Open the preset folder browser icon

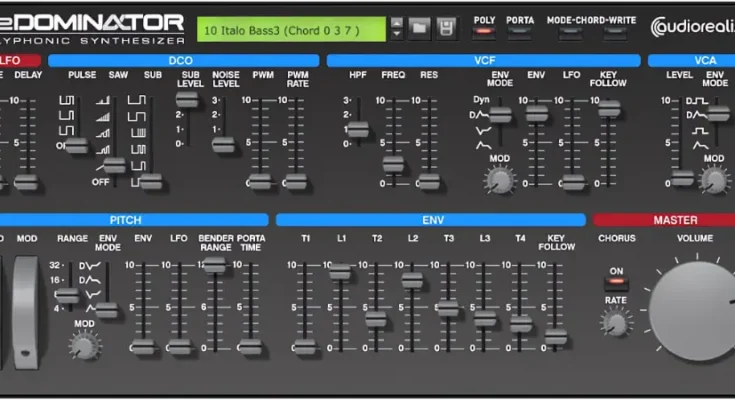(420, 28)
